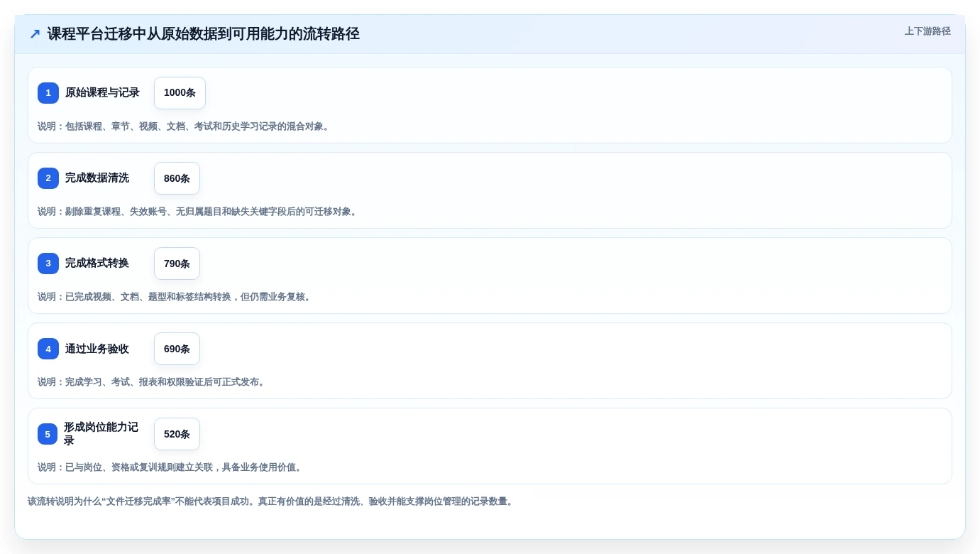Image resolution: width=980 pixels, height=554 pixels.
Task: Click the step 1 number badge
Action: (48, 93)
